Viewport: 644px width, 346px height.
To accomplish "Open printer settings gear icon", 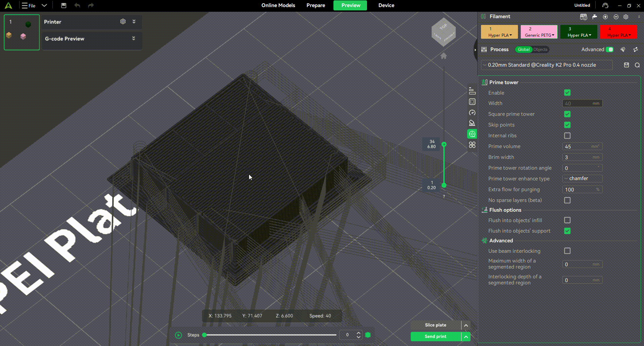I will pyautogui.click(x=123, y=22).
